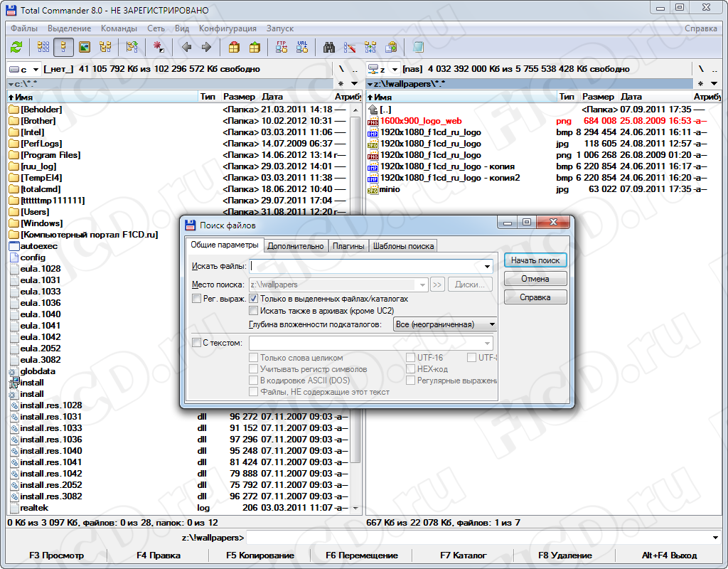Tick the С текстом checkbox
This screenshot has width=728, height=569.
click(x=196, y=343)
